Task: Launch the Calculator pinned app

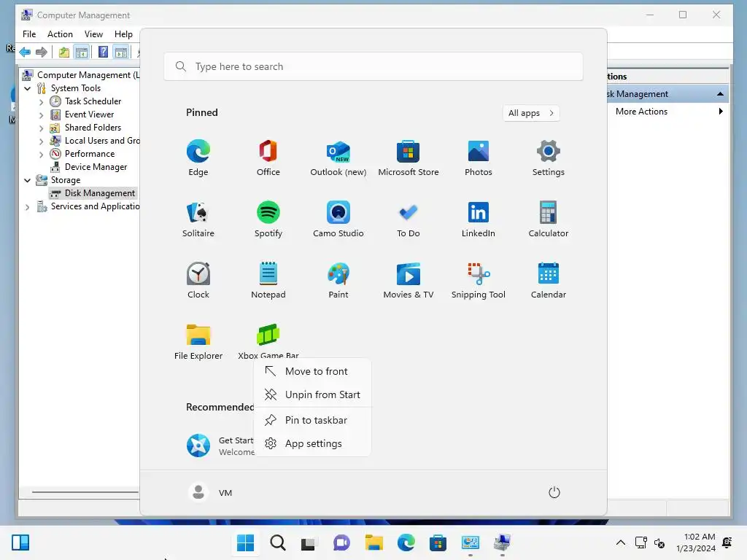Action: [x=549, y=219]
